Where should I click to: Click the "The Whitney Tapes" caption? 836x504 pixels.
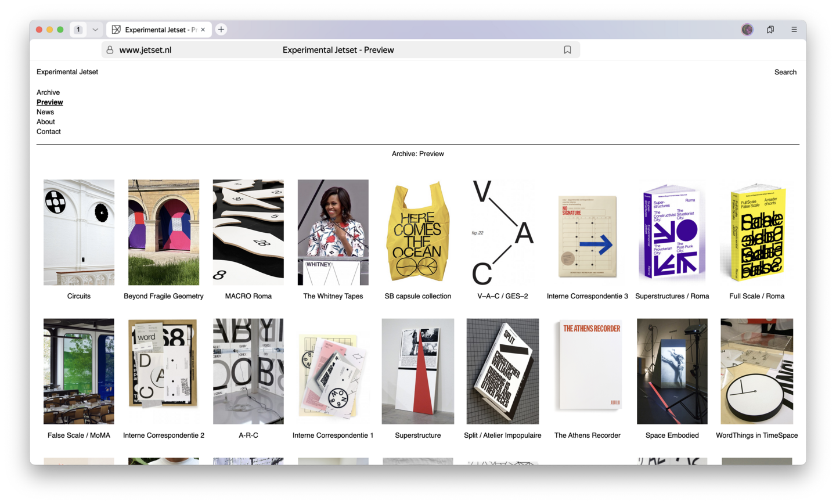[333, 296]
